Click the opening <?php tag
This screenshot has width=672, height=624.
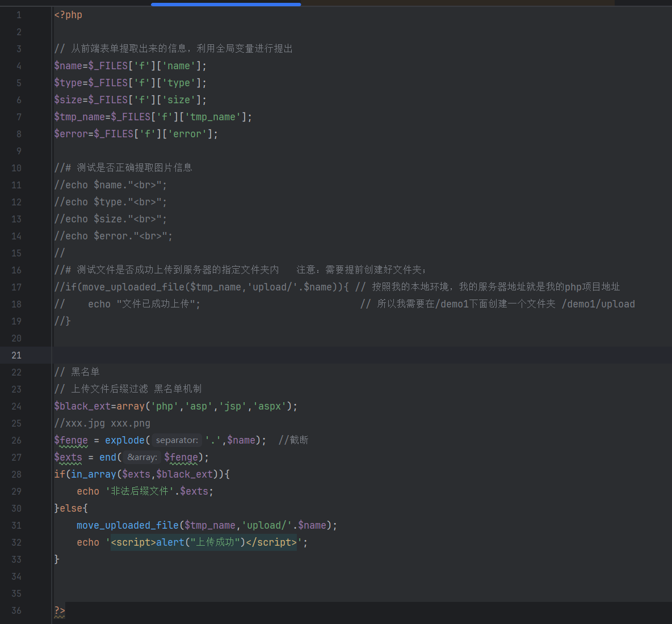click(x=68, y=15)
